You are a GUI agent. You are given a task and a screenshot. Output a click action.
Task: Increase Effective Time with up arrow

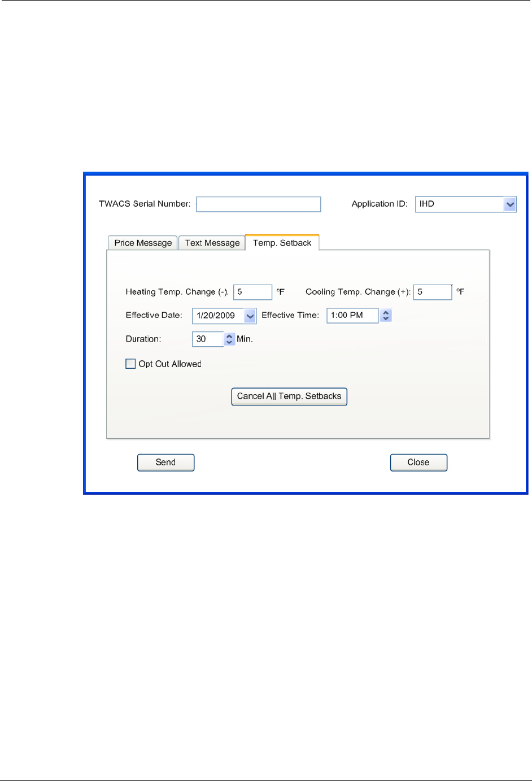tap(386, 312)
